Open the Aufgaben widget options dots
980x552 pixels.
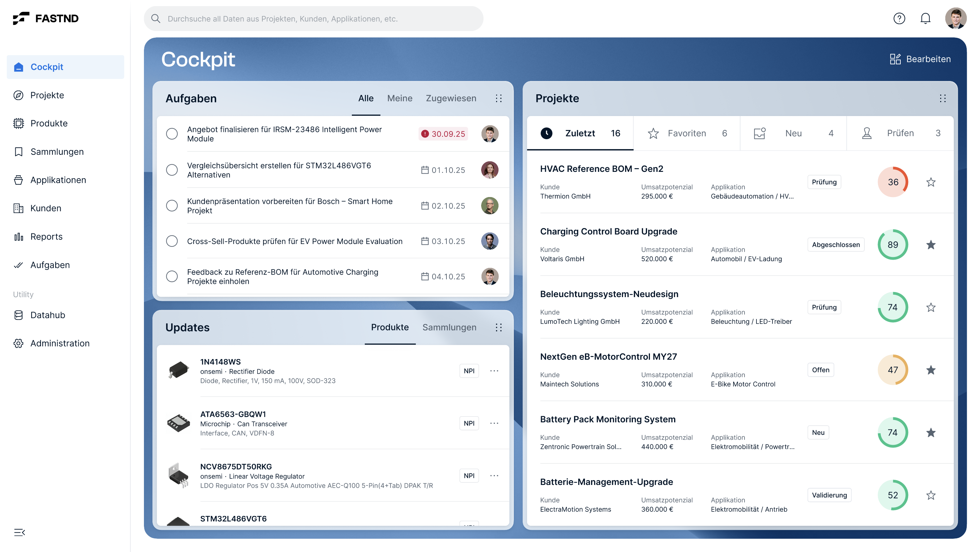pos(499,99)
